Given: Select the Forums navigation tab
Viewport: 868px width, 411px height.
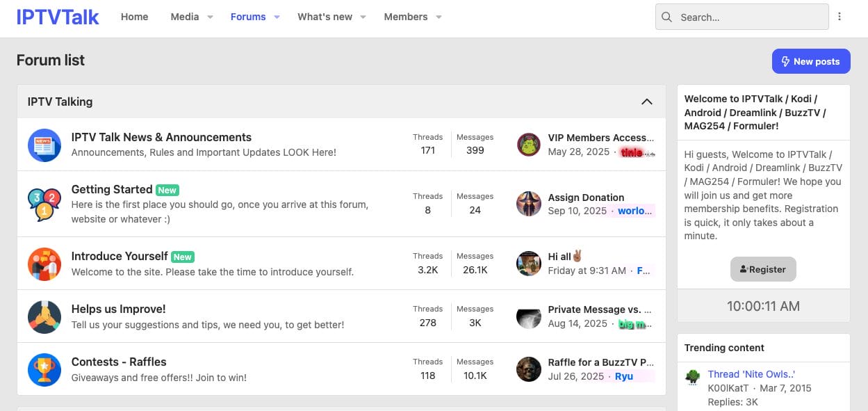Looking at the screenshot, I should coord(248,17).
